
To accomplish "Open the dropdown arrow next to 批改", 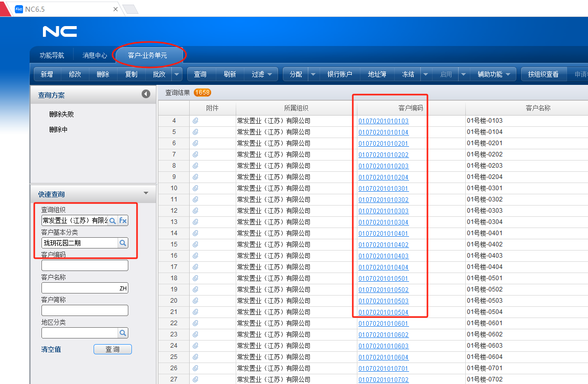I will 177,75.
